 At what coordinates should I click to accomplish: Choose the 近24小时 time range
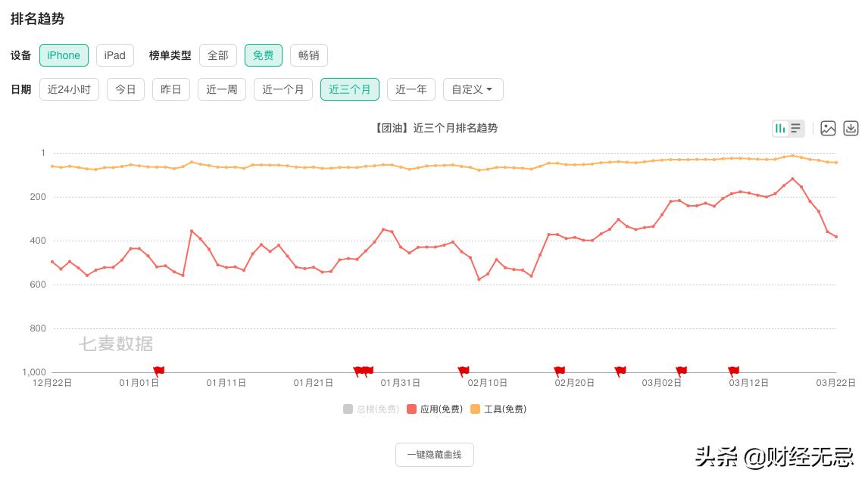coord(69,89)
